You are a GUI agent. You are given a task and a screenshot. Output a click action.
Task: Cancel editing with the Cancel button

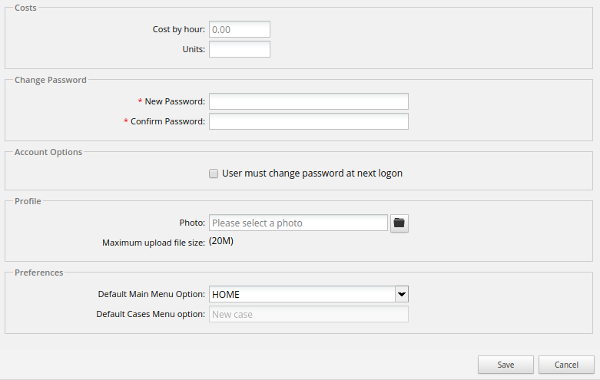coord(566,365)
